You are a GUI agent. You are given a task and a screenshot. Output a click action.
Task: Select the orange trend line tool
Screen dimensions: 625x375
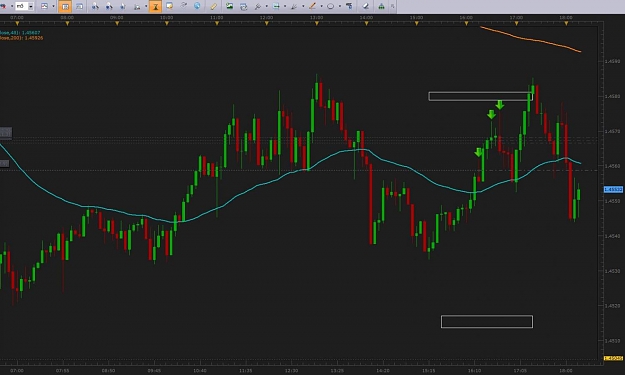[312, 6]
